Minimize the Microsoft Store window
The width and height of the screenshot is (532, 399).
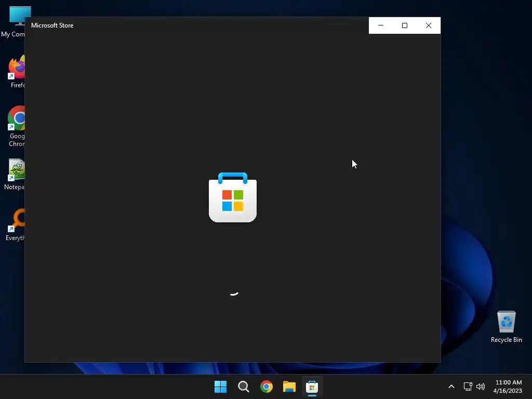[381, 25]
